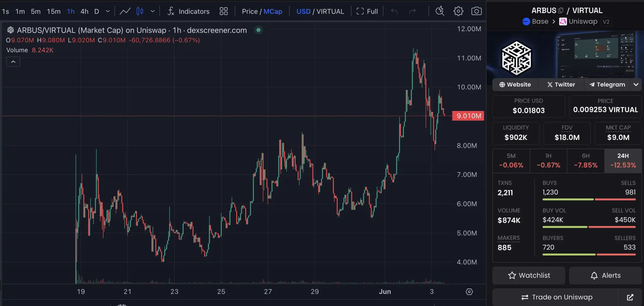The height and width of the screenshot is (306, 644).
Task: Open external link icon beside Trade on Uniswap
Action: (x=630, y=297)
